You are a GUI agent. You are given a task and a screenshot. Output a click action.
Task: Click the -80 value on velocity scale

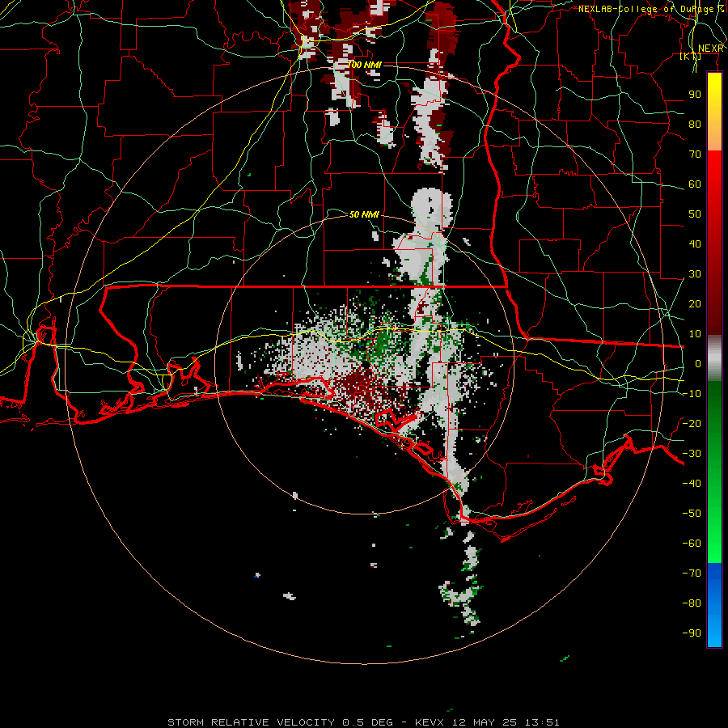click(x=692, y=603)
